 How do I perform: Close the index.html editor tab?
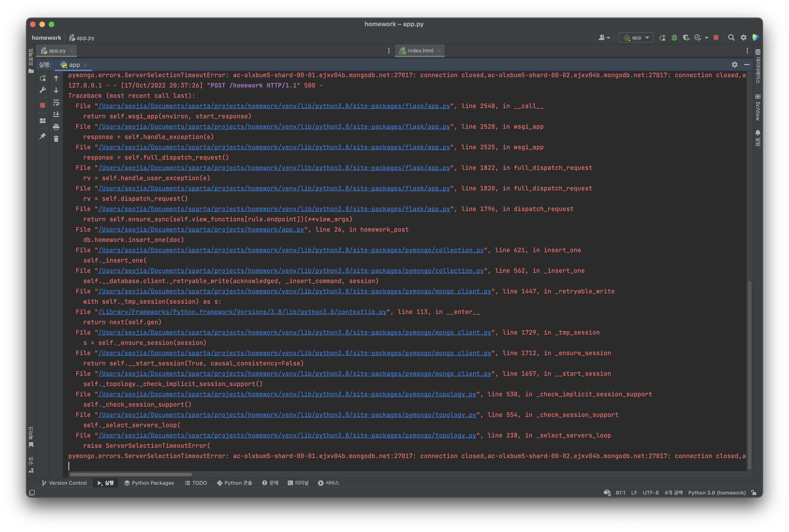point(439,51)
